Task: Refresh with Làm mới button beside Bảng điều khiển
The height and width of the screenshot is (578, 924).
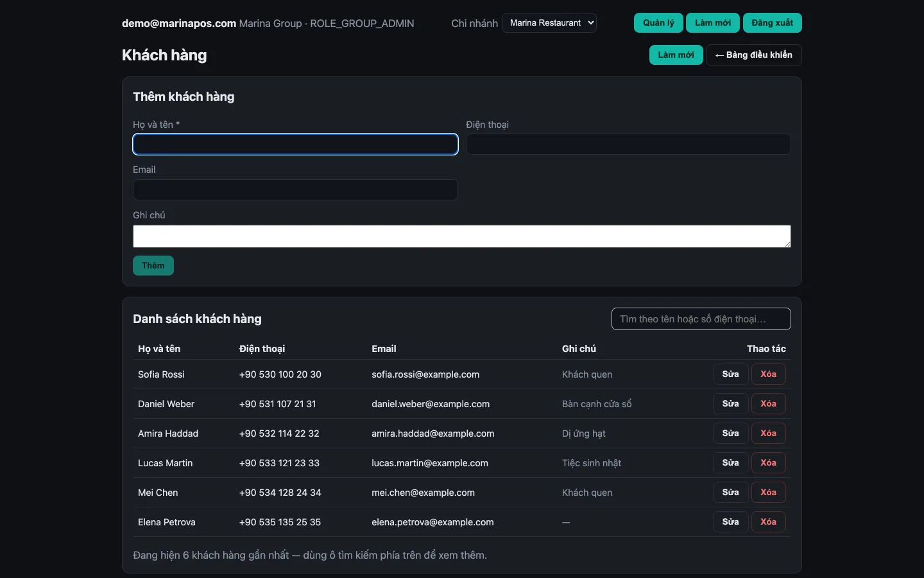Action: pos(676,55)
